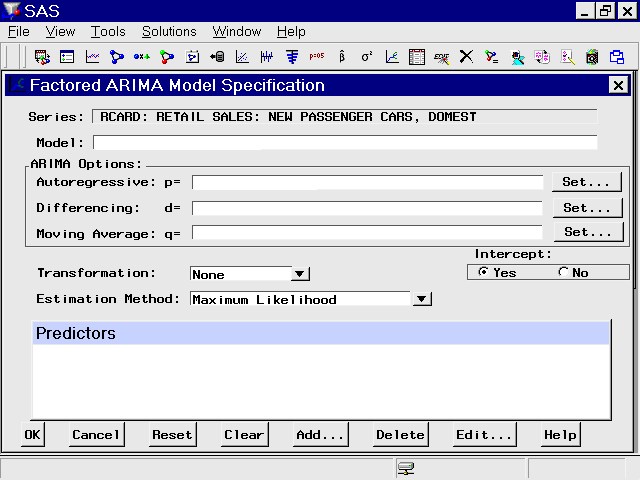Viewport: 640px width, 480px height.
Task: Open the Solutions menu
Action: click(x=169, y=31)
